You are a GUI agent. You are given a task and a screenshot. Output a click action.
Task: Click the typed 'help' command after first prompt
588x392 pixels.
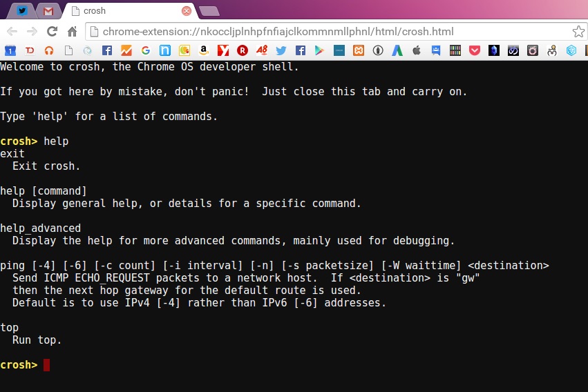coord(56,141)
